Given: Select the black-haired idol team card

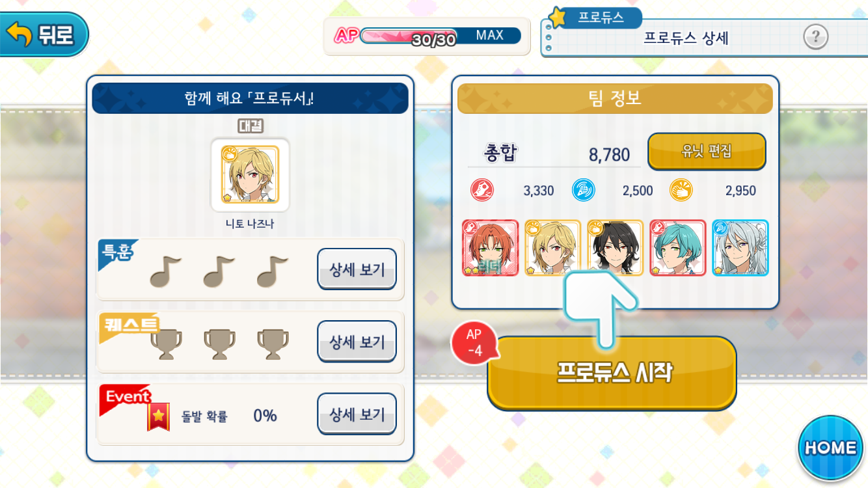Looking at the screenshot, I should [615, 248].
